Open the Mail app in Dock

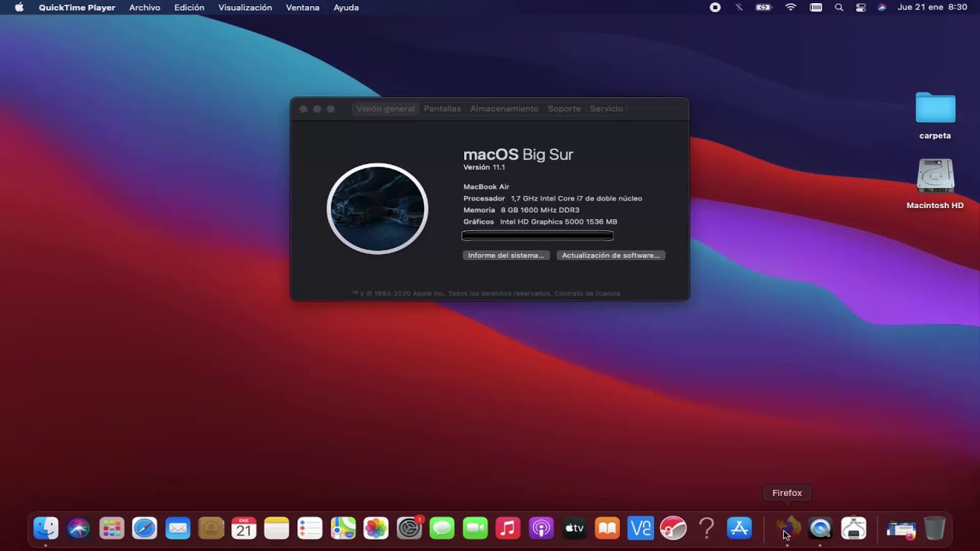(x=178, y=528)
